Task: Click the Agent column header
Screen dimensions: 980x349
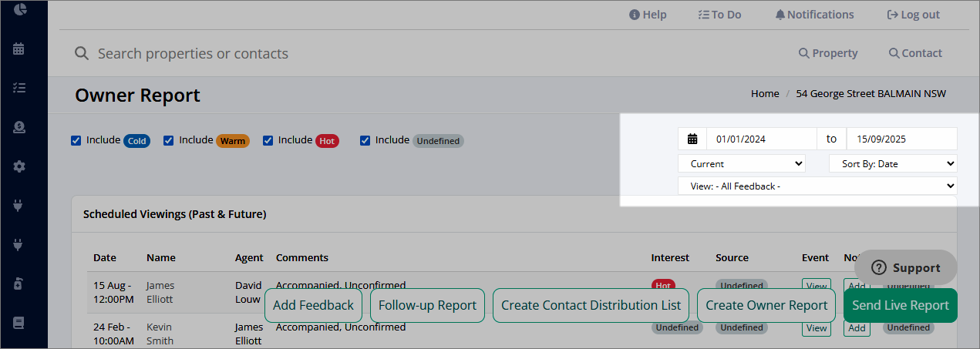Action: pos(249,257)
